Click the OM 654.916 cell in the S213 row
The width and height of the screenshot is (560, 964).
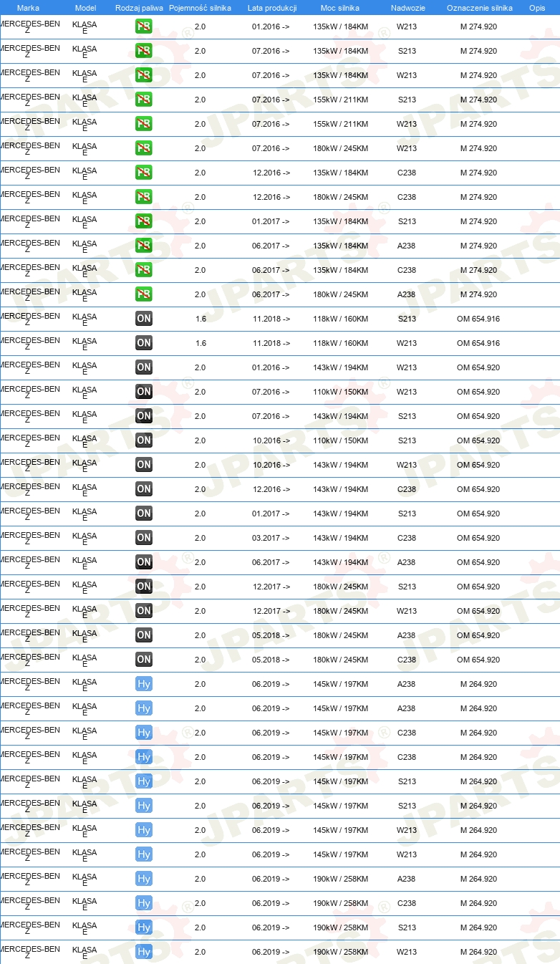tap(478, 319)
